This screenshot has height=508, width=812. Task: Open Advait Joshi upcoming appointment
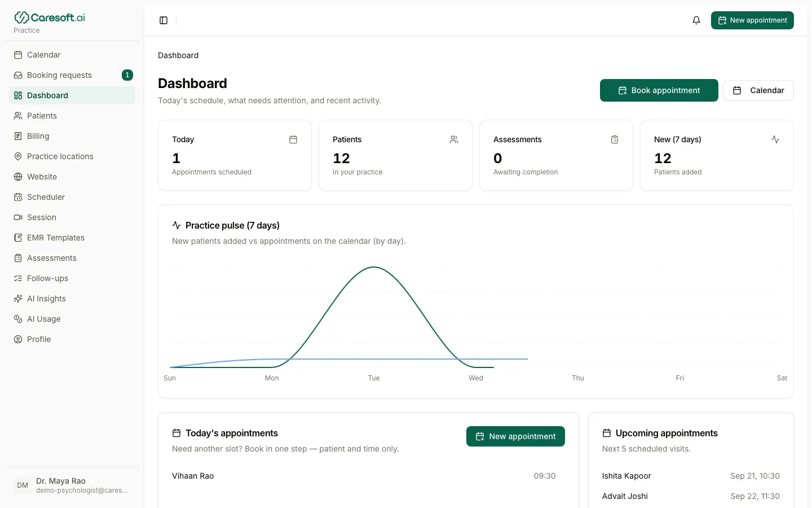pos(691,496)
